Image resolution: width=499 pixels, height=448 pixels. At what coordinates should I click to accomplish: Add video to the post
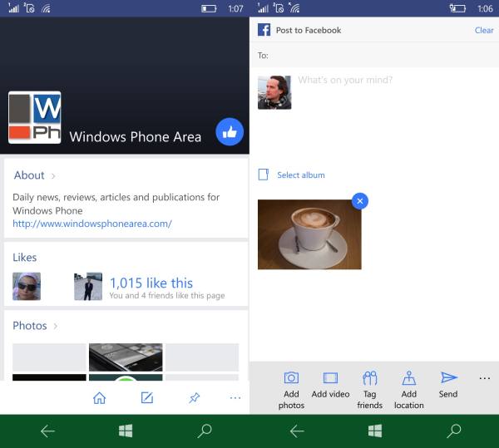[x=330, y=385]
